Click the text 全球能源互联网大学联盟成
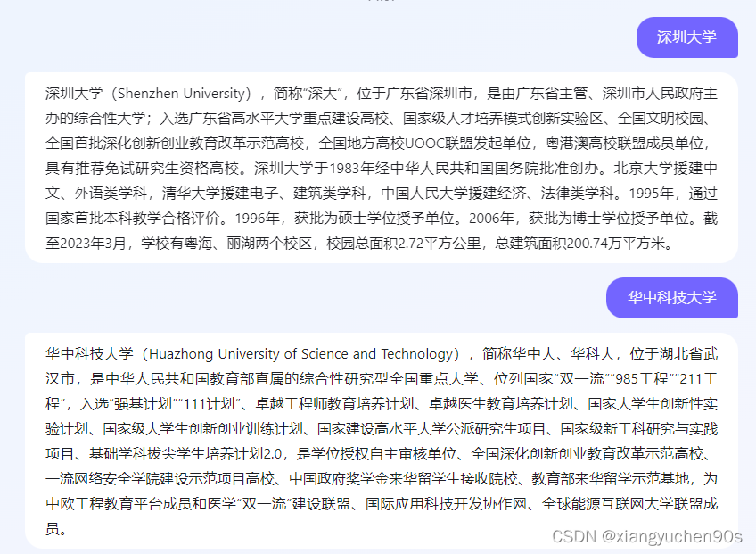The width and height of the screenshot is (756, 554). (x=629, y=504)
